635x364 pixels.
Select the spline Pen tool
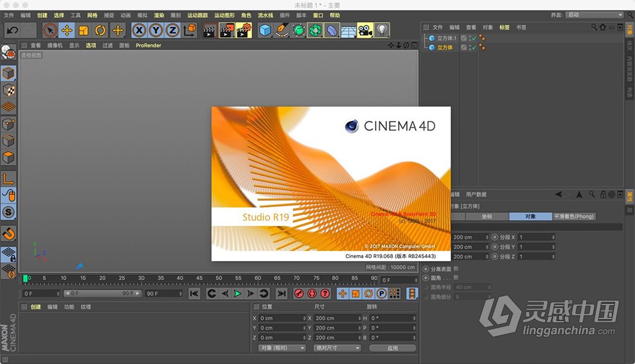[x=282, y=30]
